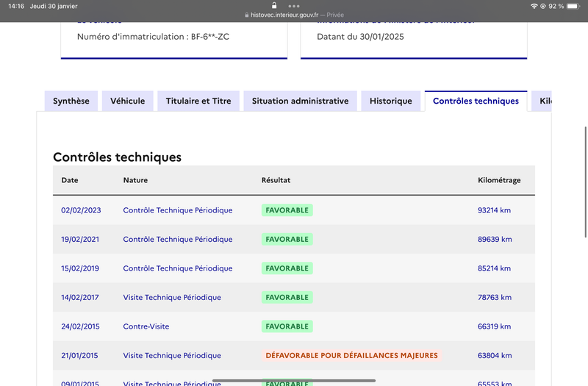Click the 89639 km value
The height and width of the screenshot is (386, 588).
[x=495, y=240]
